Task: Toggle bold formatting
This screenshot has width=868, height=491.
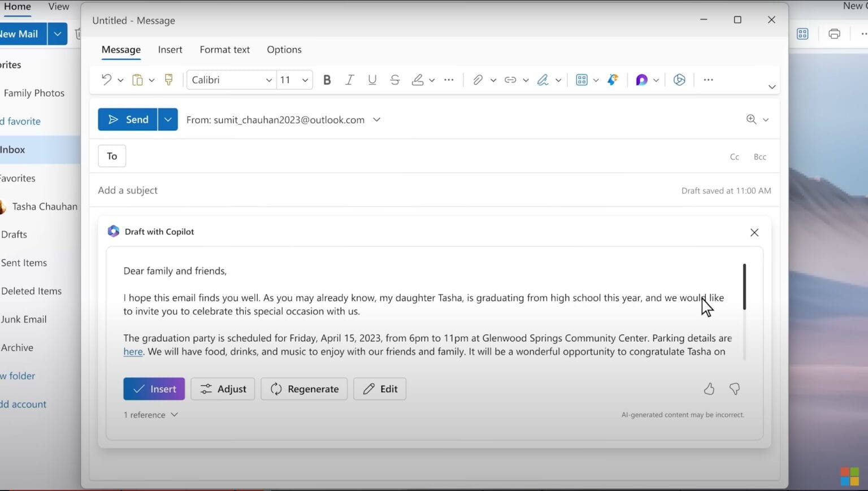Action: 327,80
